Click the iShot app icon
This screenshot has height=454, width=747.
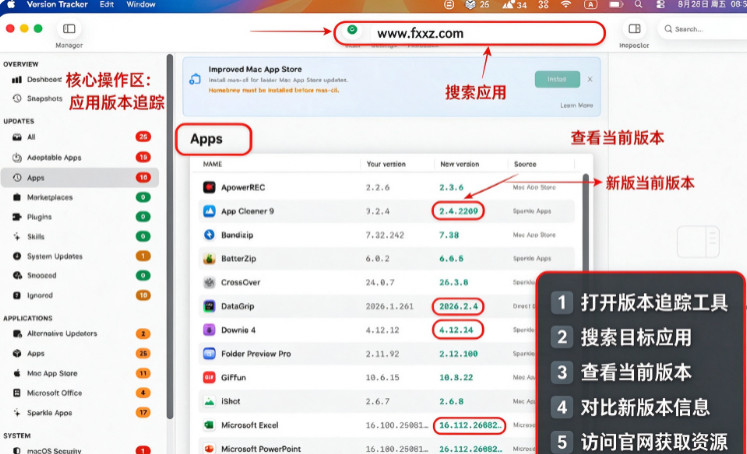coord(209,401)
